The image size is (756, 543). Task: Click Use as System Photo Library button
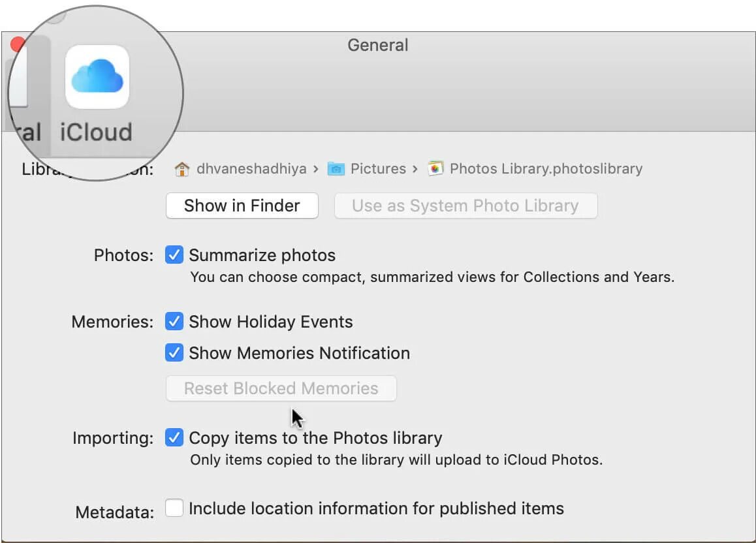pos(465,206)
